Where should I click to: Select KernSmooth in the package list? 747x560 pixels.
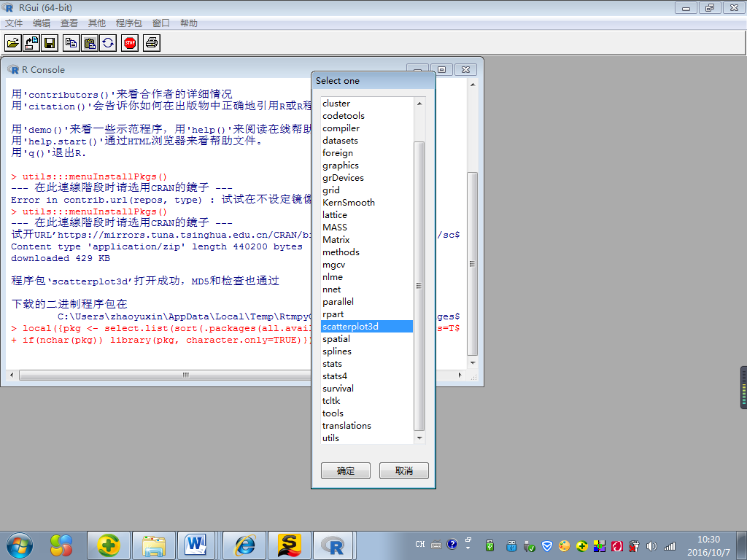click(x=367, y=203)
